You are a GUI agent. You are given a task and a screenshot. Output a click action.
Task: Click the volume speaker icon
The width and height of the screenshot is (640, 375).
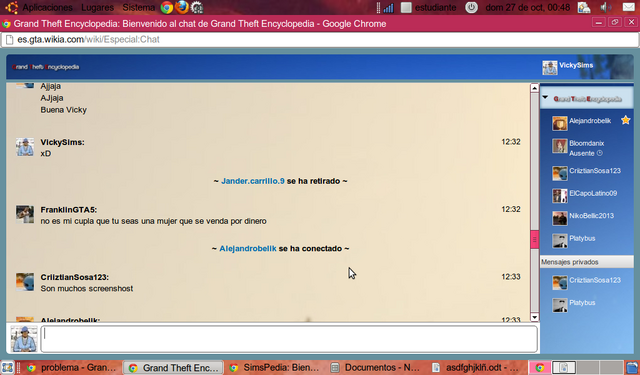pyautogui.click(x=606, y=7)
